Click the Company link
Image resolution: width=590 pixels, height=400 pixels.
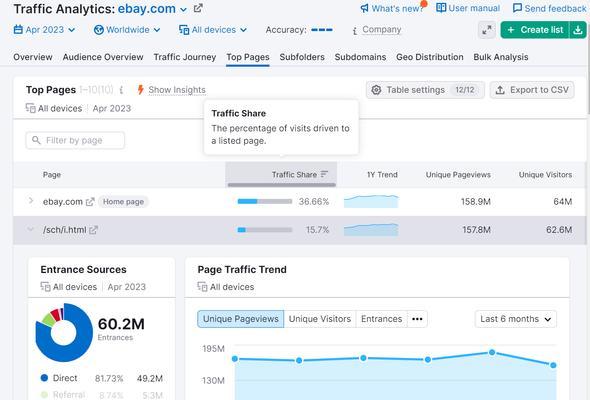[x=382, y=30]
